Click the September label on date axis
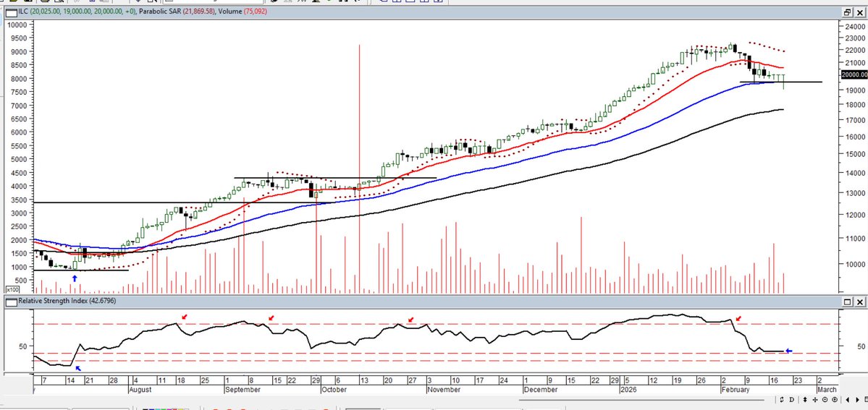Screen dimensions: 868x410 243,390
